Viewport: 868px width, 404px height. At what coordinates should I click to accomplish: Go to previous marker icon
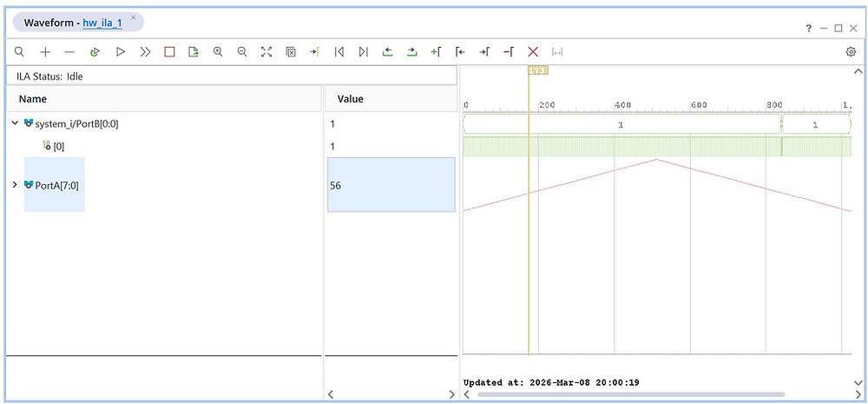point(460,51)
